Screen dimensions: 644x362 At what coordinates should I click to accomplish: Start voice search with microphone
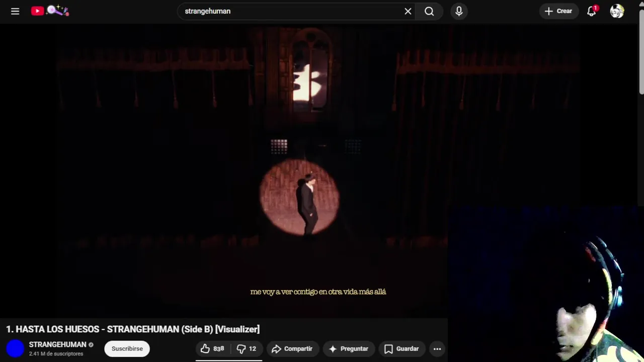[459, 11]
